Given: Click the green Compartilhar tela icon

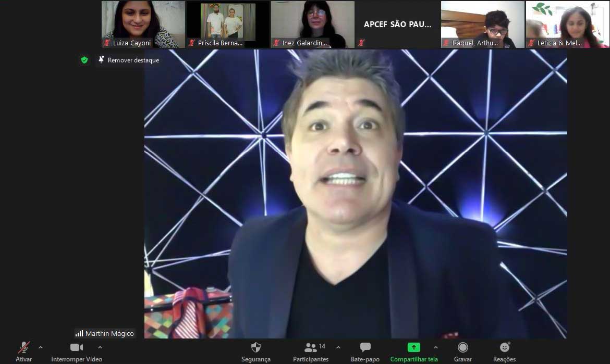Looking at the screenshot, I should (x=413, y=348).
